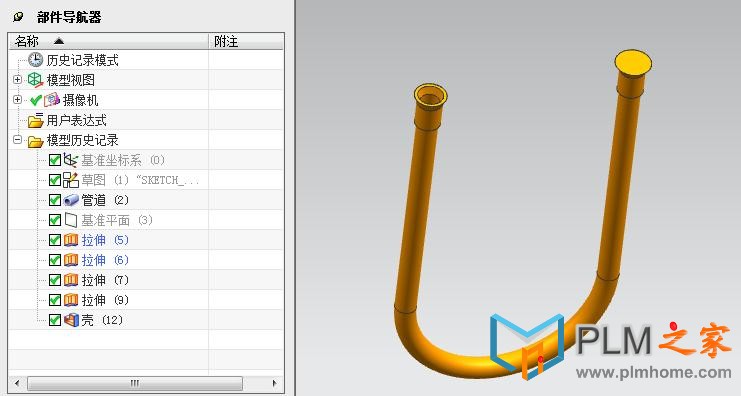This screenshot has height=396, width=741.
Task: Expand the 摄像机 tree node
Action: point(17,99)
